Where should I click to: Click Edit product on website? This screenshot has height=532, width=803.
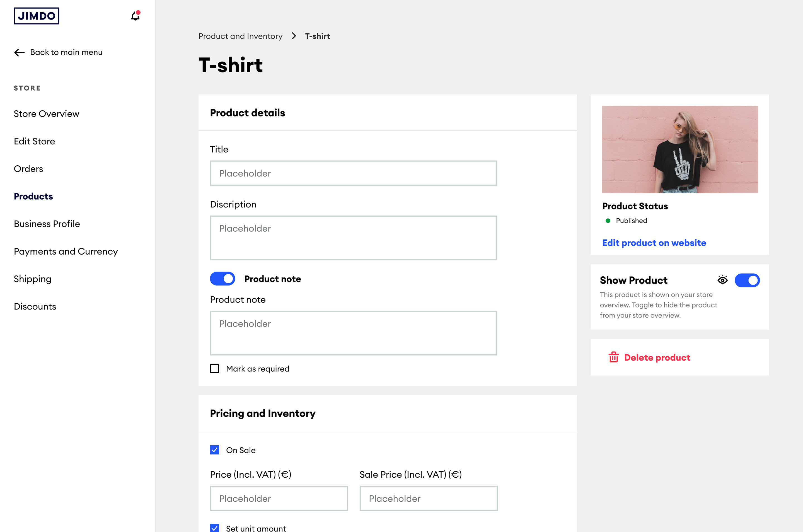coord(654,243)
